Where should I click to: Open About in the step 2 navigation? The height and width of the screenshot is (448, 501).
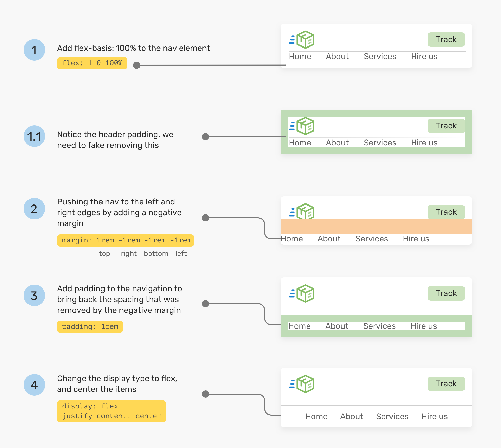coord(329,239)
